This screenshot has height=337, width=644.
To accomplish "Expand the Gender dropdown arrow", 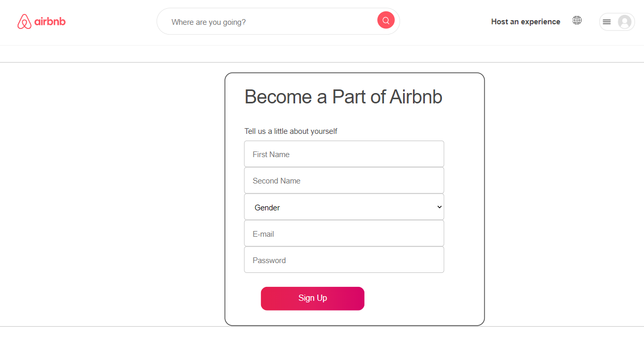I will coord(439,207).
